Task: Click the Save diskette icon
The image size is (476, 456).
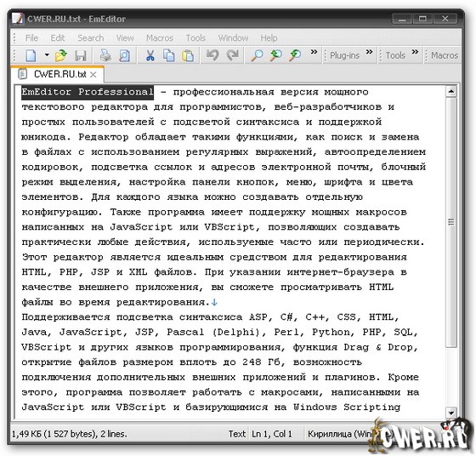Action: point(81,55)
